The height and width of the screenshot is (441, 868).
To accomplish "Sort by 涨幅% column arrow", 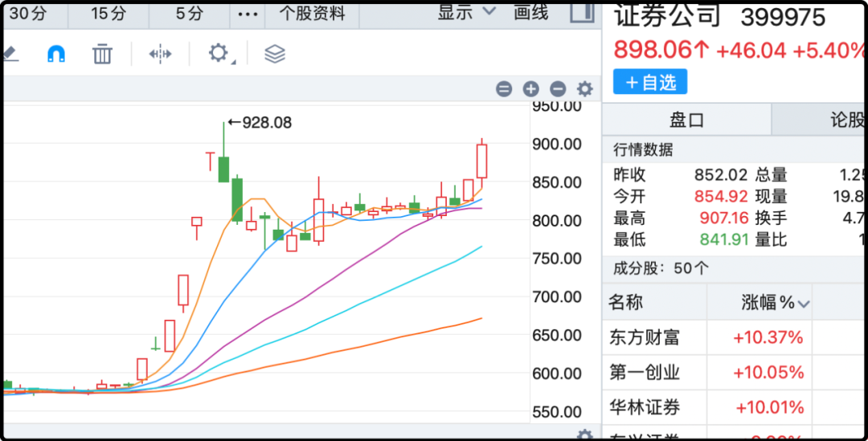I will [803, 304].
